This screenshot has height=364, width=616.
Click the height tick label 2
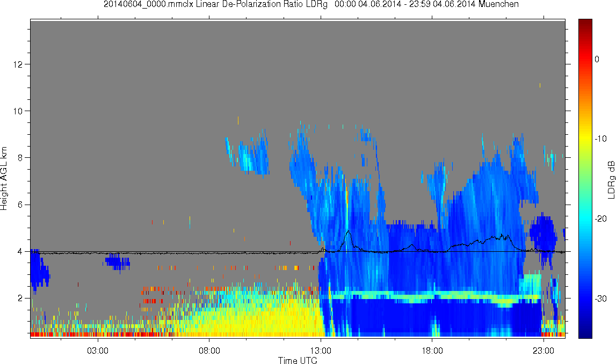point(20,299)
